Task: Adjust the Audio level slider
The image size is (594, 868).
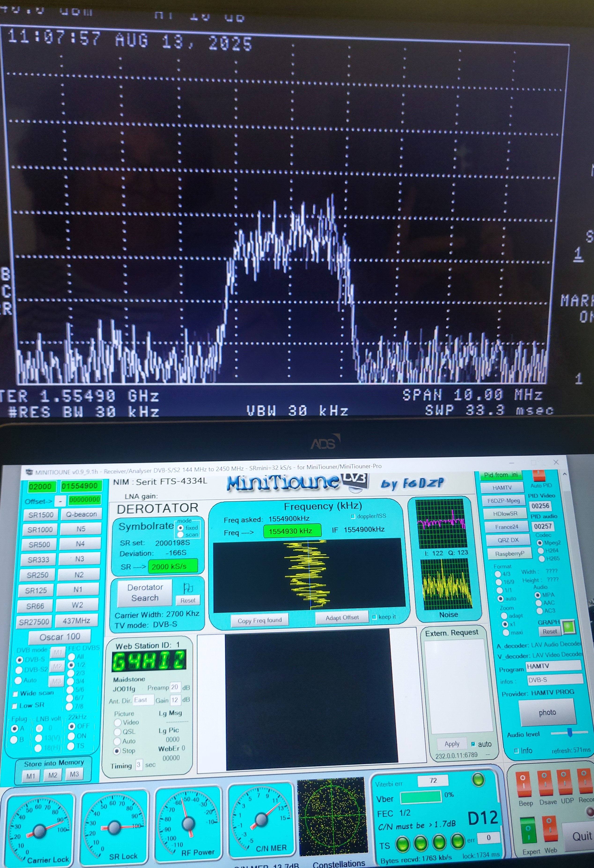Action: pyautogui.click(x=570, y=732)
